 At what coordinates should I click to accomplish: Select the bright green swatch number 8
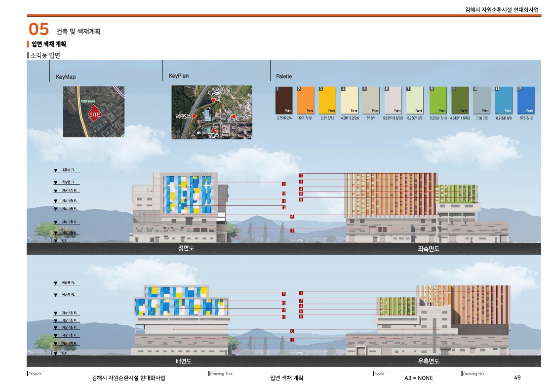pyautogui.click(x=438, y=100)
